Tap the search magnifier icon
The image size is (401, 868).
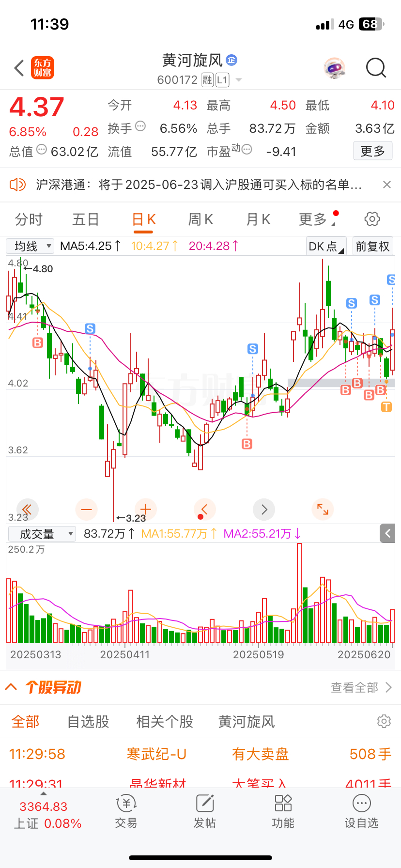click(376, 68)
